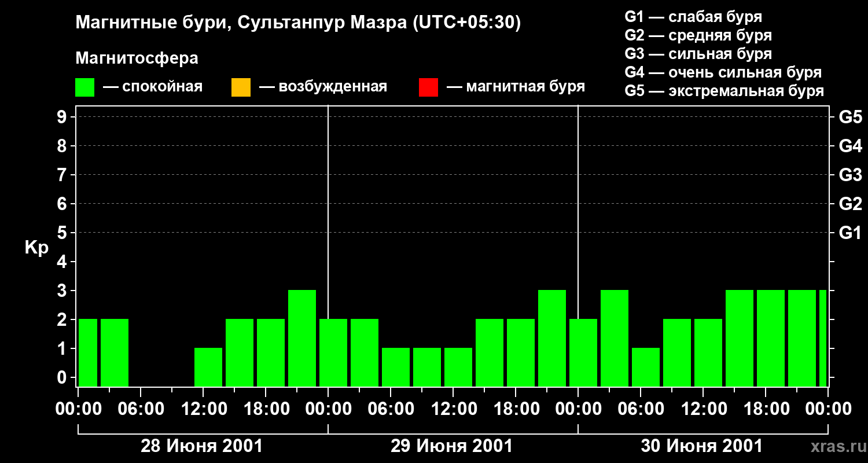Image resolution: width=868 pixels, height=463 pixels.
Task: Click the only Kp 1 bar on 28 June
Action: click(208, 367)
